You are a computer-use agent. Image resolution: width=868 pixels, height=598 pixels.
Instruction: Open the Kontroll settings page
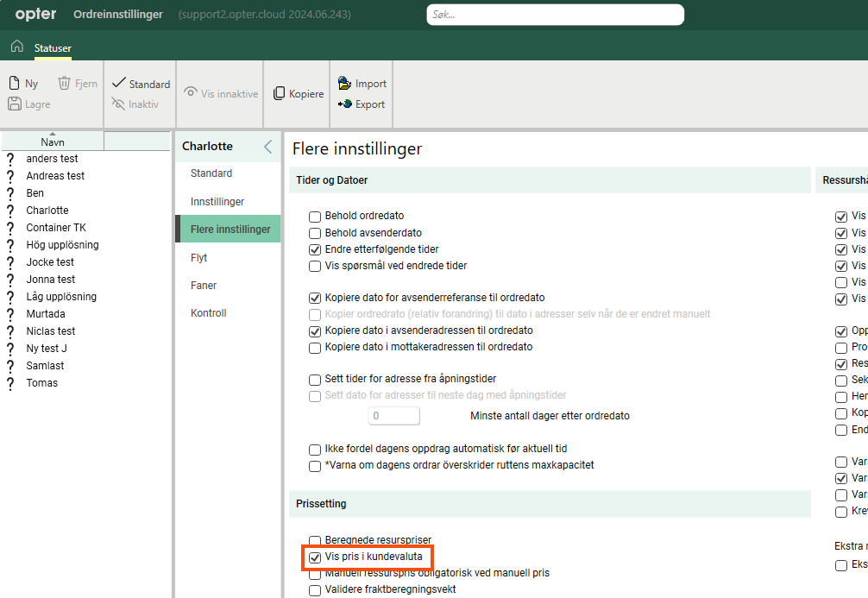(209, 313)
